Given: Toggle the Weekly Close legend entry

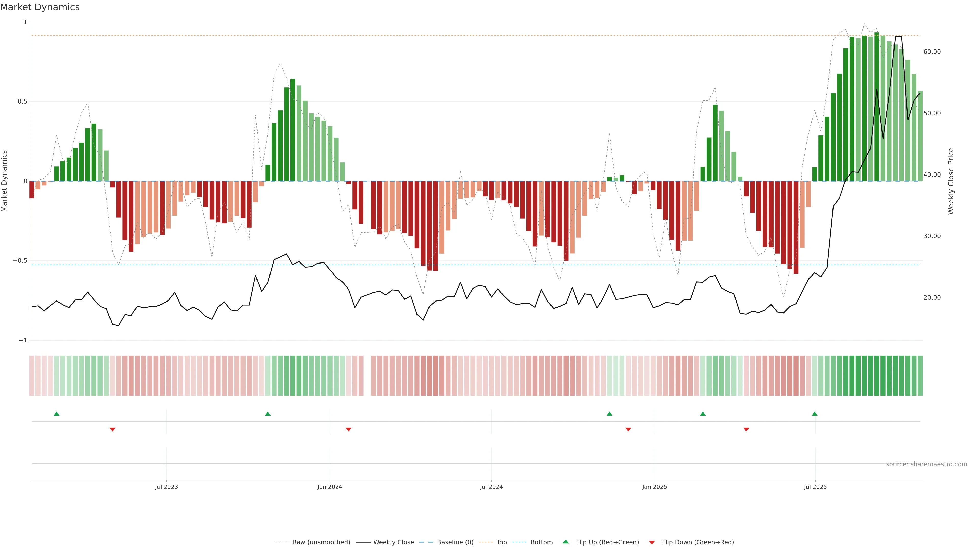Looking at the screenshot, I should click(x=393, y=542).
